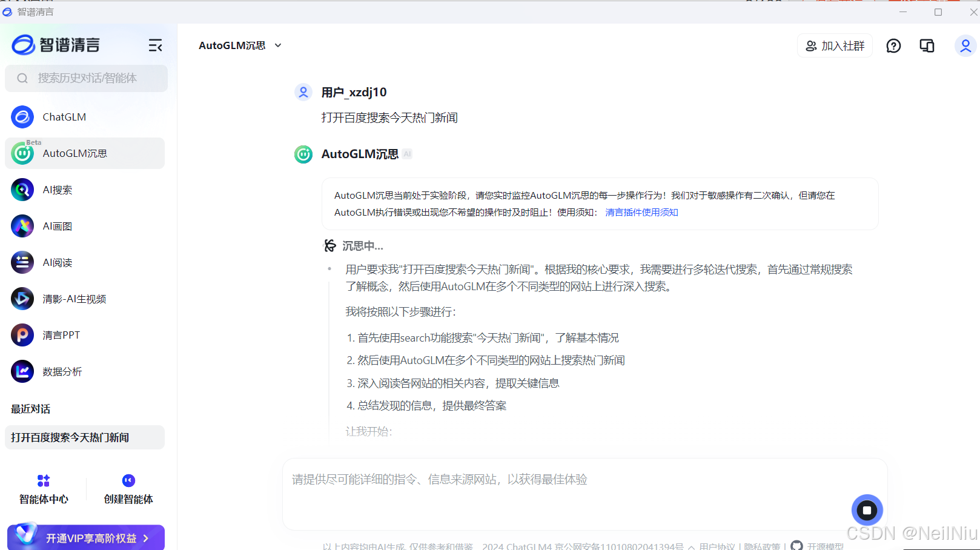Select the 清言PPT menu item
Image resolution: width=980 pixels, height=550 pixels.
(x=85, y=335)
